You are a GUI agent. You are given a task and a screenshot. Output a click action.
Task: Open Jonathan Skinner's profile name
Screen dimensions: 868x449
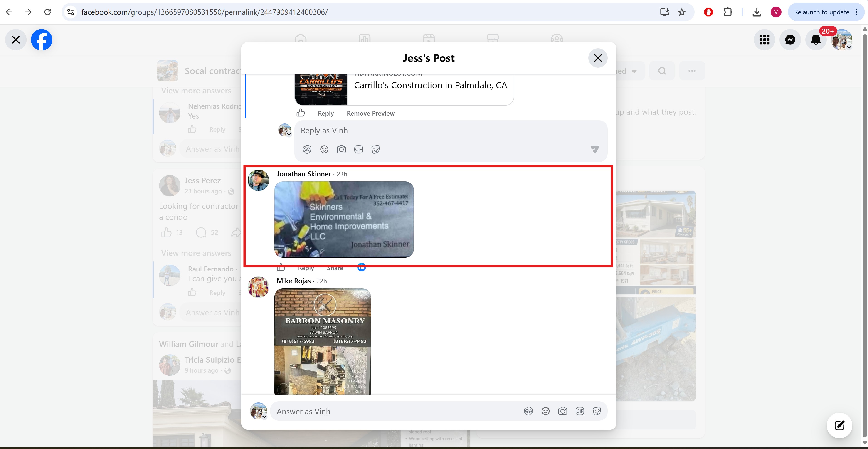304,174
